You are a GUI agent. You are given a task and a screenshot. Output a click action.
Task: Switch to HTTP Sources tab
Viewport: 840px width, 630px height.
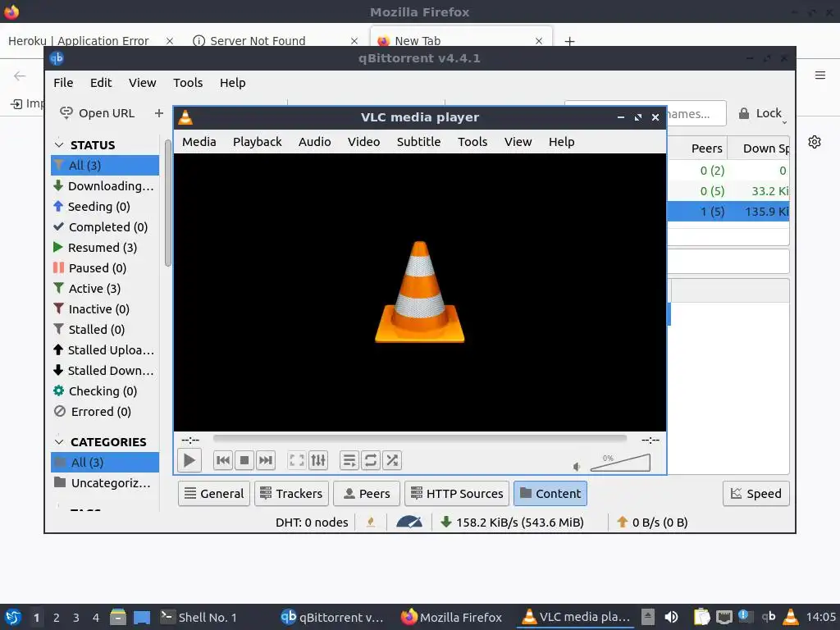point(456,493)
